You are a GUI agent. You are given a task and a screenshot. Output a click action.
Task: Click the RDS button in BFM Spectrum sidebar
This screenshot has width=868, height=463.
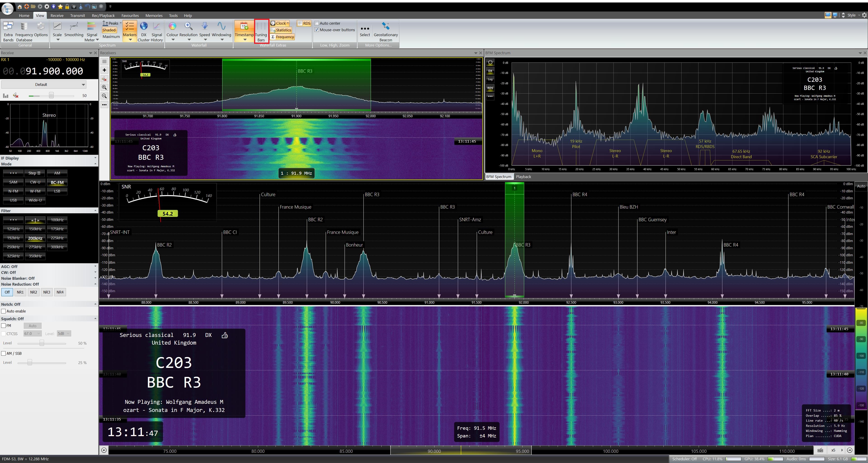[x=490, y=88]
